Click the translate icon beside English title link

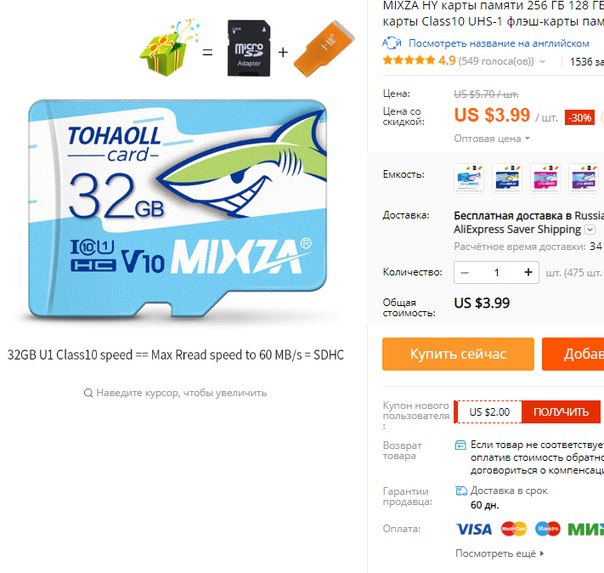point(392,43)
